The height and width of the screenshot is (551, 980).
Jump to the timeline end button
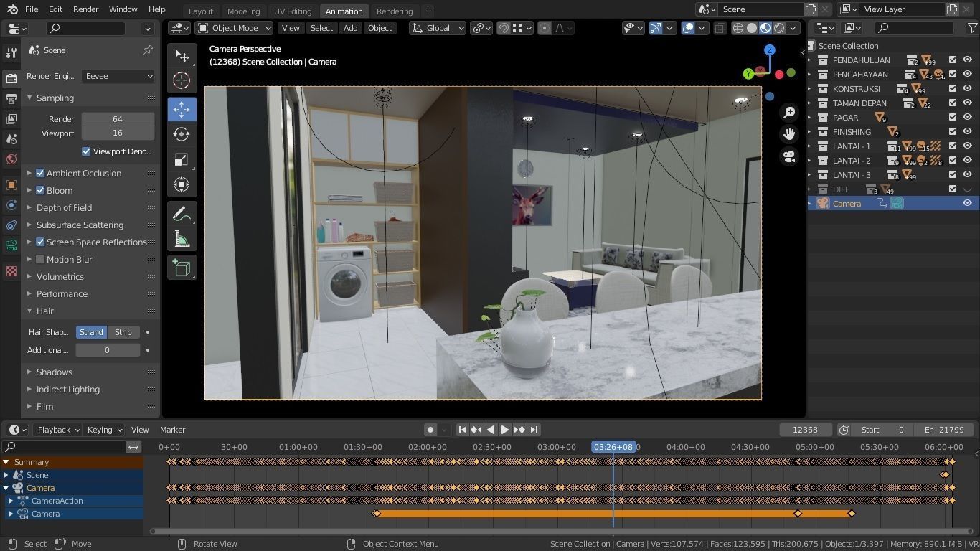click(533, 430)
